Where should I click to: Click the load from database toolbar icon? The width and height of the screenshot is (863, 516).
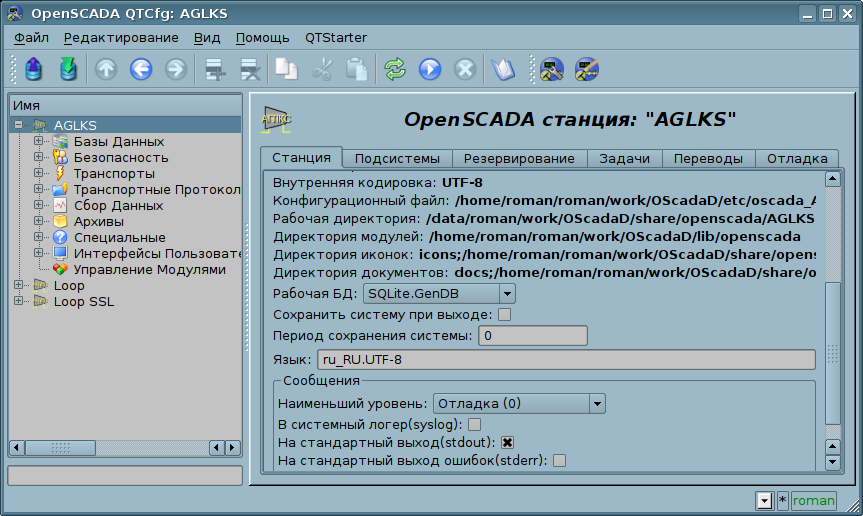tap(34, 69)
